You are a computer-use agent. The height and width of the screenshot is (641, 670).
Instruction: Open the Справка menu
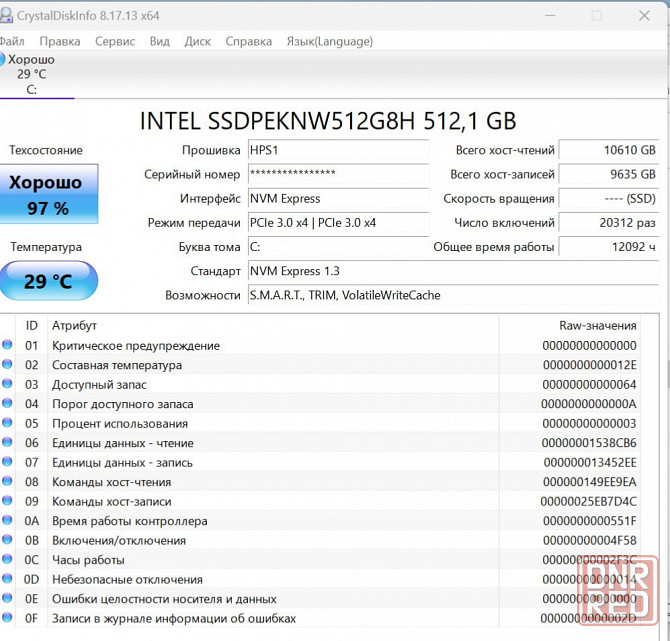pyautogui.click(x=249, y=41)
